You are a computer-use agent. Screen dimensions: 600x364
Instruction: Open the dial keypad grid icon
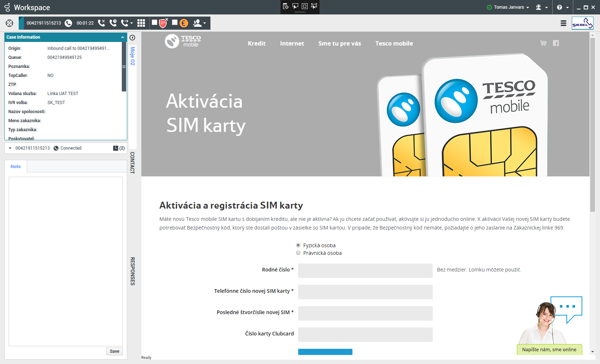click(141, 23)
